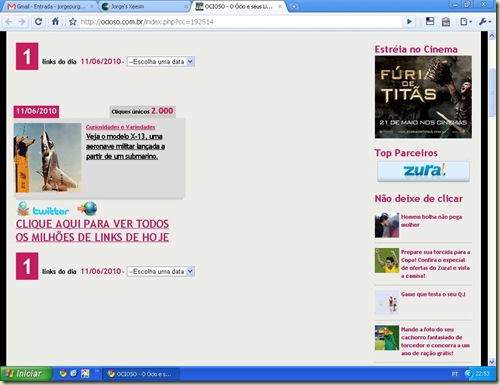Open 'Homem bolha não pega mulher' link
This screenshot has width=500, height=385.
[431, 221]
